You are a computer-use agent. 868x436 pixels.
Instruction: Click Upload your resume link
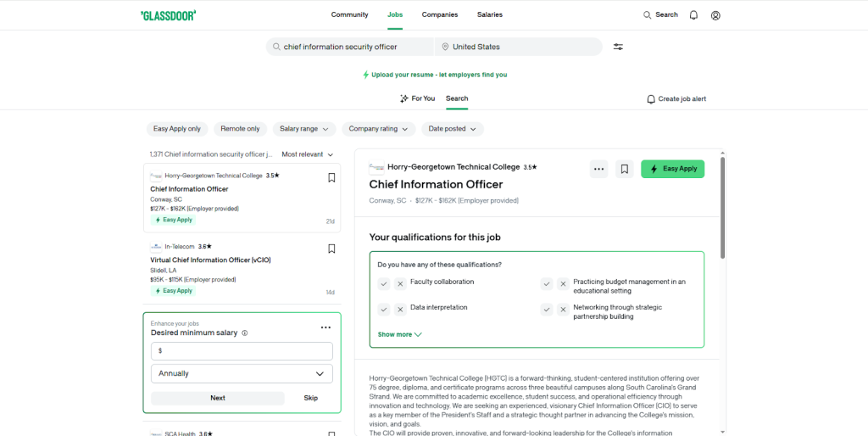click(439, 75)
